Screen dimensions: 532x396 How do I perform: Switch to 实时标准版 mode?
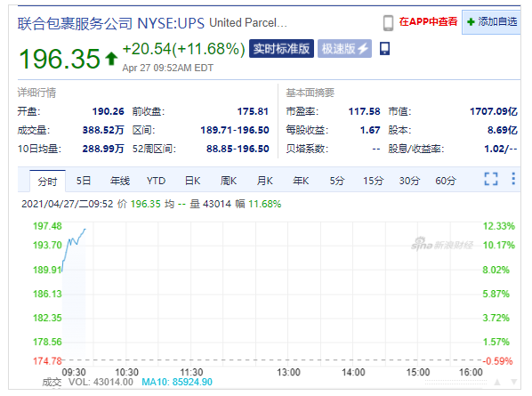pos(281,49)
